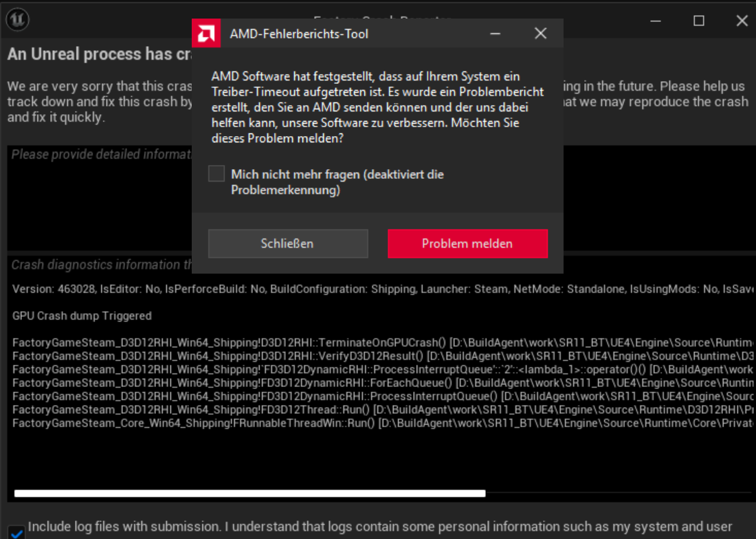Click the VerifyD3D12Result() stack trace line
The width and height of the screenshot is (756, 539).
(383, 356)
